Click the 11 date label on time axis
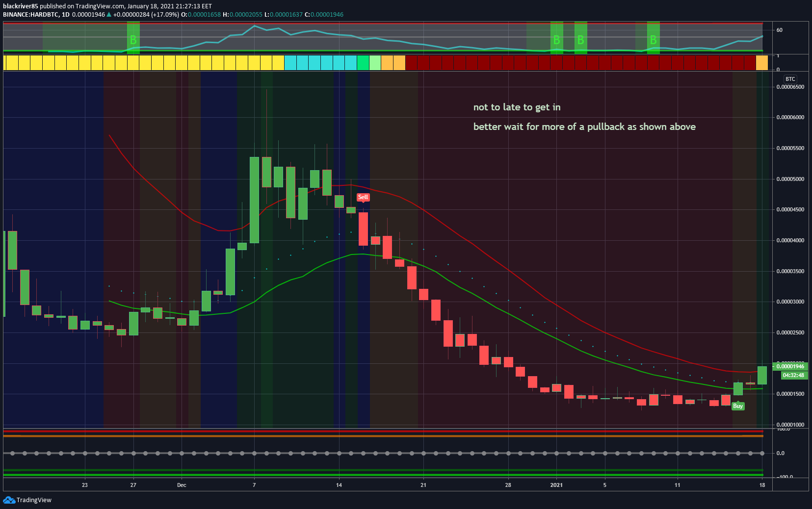This screenshot has height=509, width=812. (x=678, y=485)
